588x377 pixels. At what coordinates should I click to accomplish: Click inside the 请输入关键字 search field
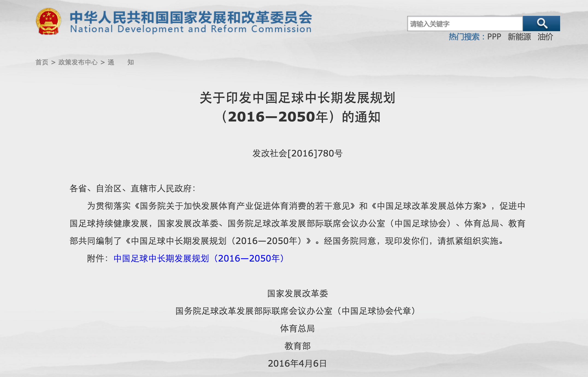[x=464, y=24]
